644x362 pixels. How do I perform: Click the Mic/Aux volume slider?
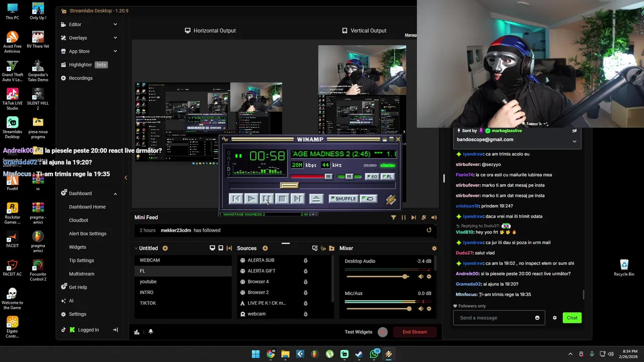(x=377, y=309)
